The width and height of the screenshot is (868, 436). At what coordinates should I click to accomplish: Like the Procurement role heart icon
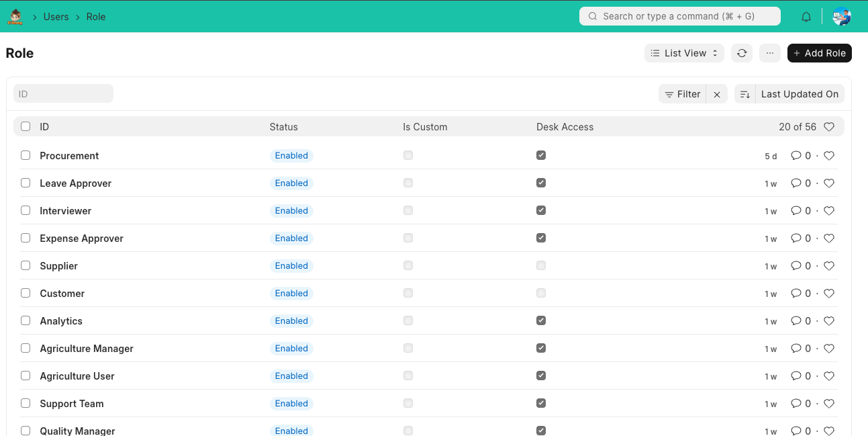(829, 156)
